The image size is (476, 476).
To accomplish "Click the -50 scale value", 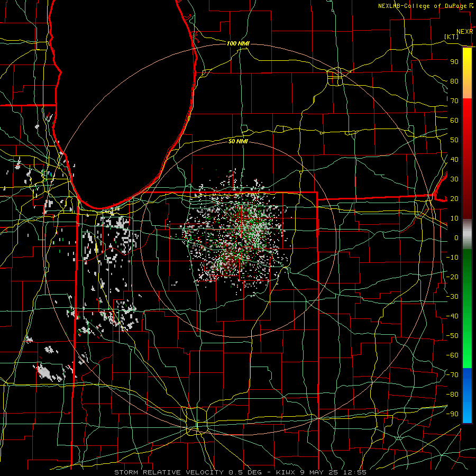I will (x=452, y=336).
